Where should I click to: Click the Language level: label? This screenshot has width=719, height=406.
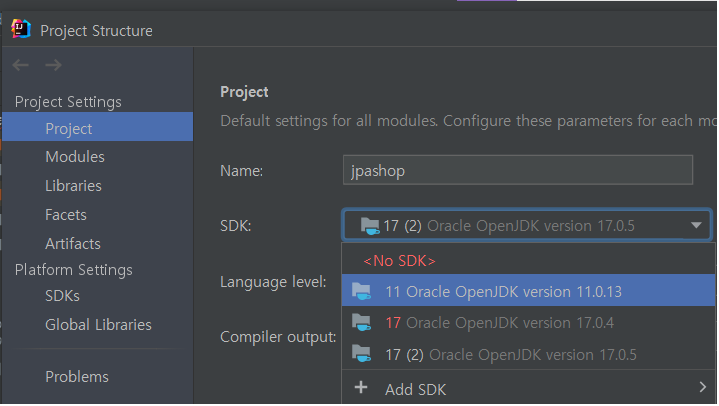(273, 282)
